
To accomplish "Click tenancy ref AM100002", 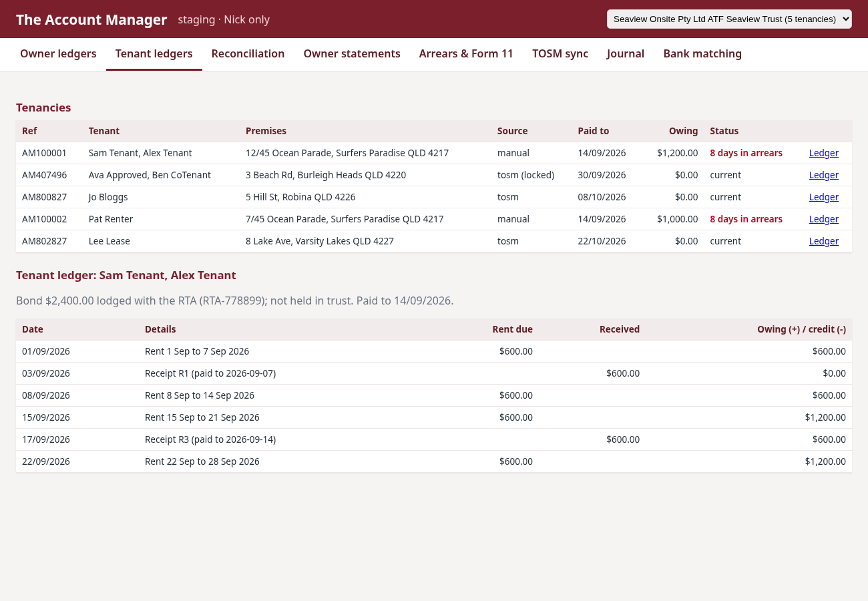I will click(x=44, y=219).
